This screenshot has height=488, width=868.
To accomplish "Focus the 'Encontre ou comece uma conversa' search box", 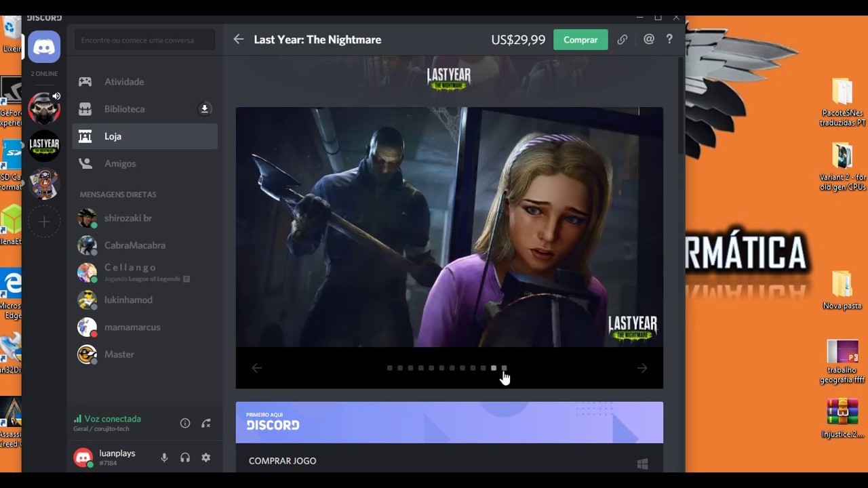I will point(144,40).
